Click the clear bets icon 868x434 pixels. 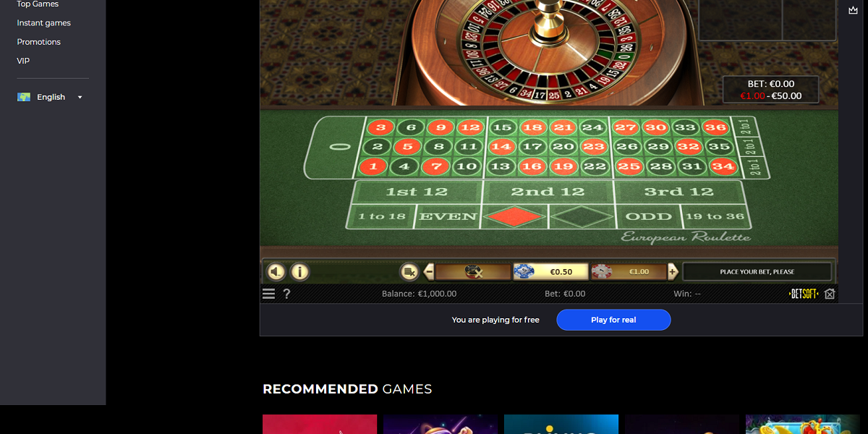click(409, 272)
